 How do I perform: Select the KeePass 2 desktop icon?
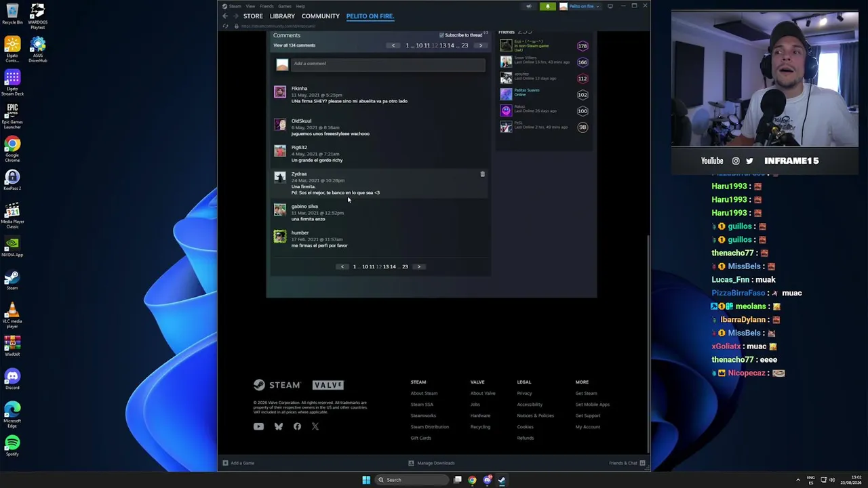[12, 180]
